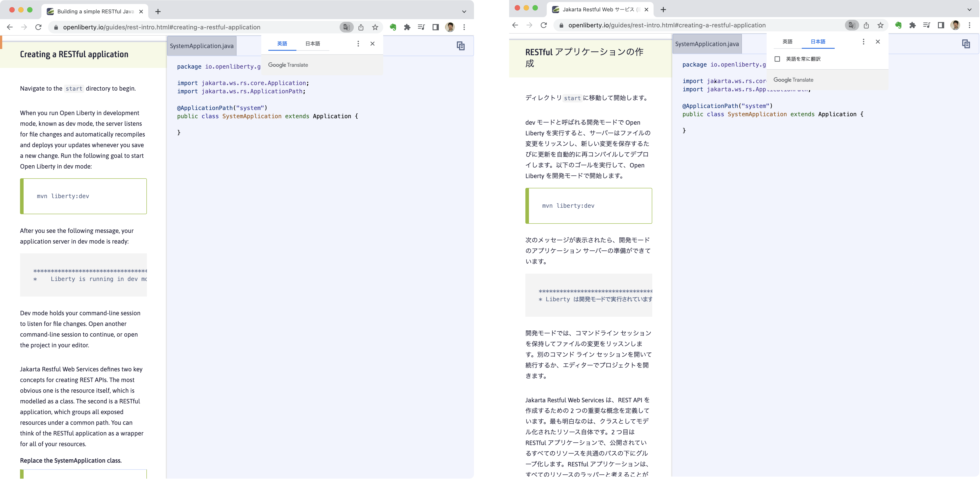
Task: Close the 'Building a simple RESTful Java' tab
Action: [141, 11]
